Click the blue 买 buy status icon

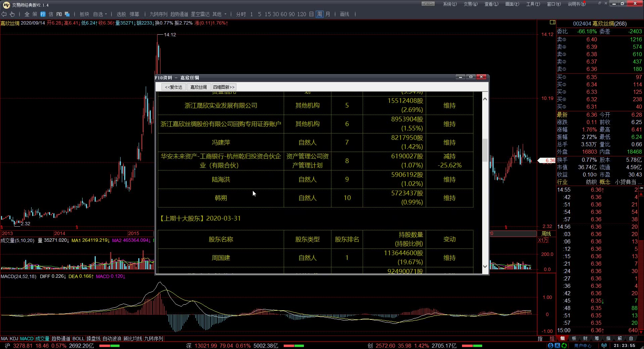click(557, 346)
